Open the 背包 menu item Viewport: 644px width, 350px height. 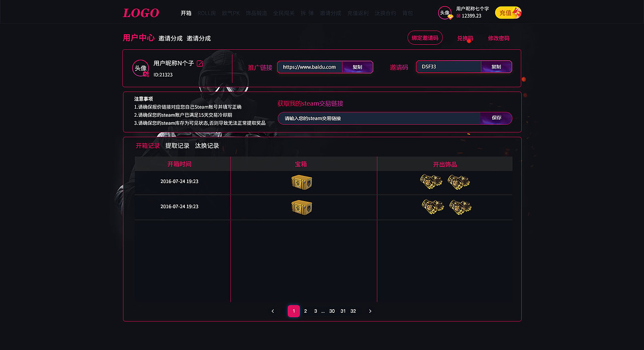tap(408, 13)
